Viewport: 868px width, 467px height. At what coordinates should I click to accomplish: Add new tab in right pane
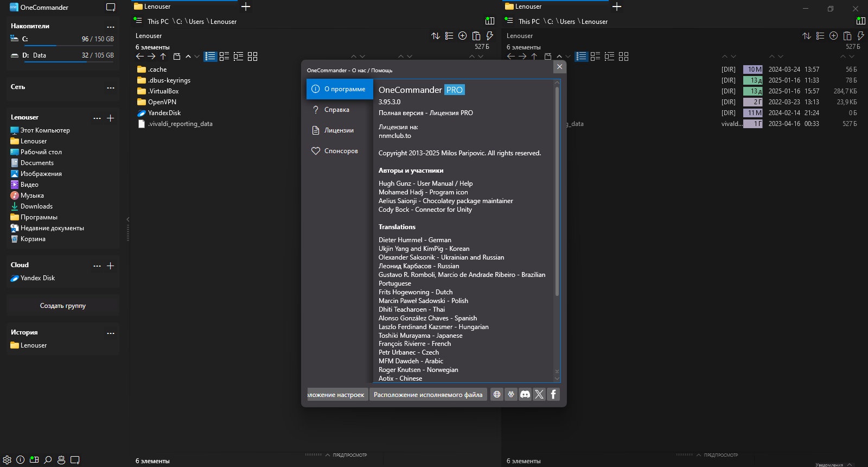(617, 7)
